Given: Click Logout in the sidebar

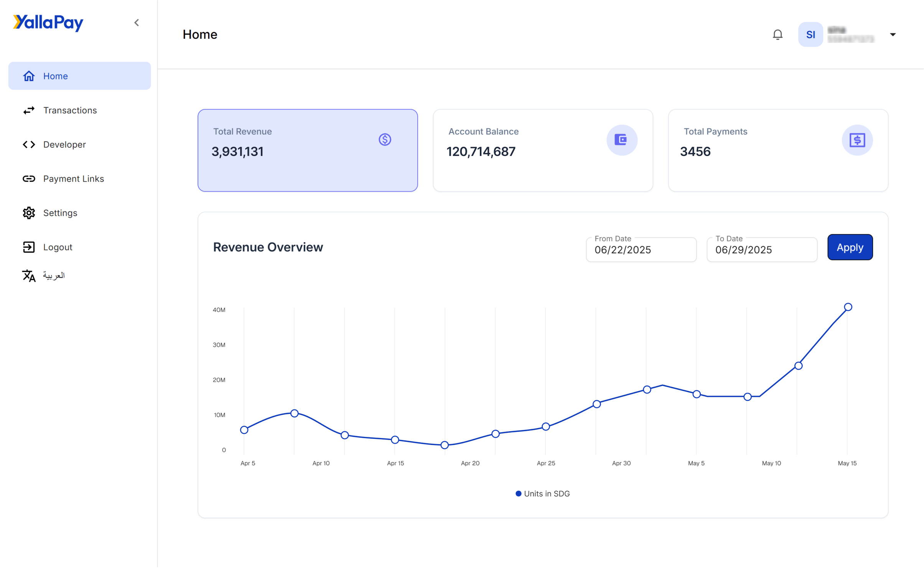Looking at the screenshot, I should pos(58,247).
